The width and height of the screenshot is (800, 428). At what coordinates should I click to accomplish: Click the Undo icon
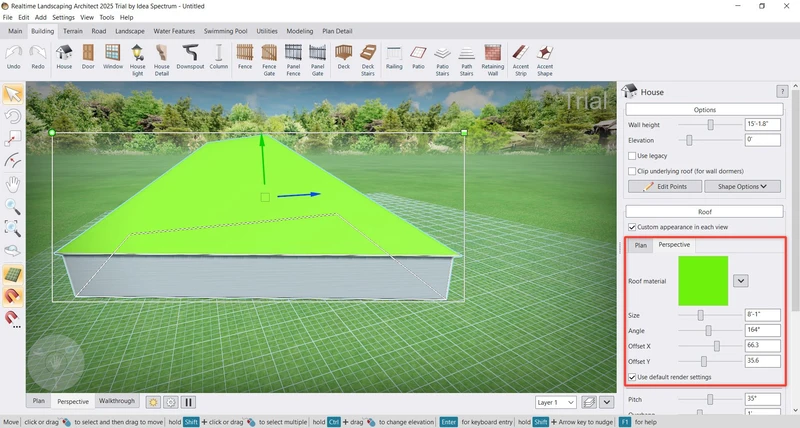(14, 57)
